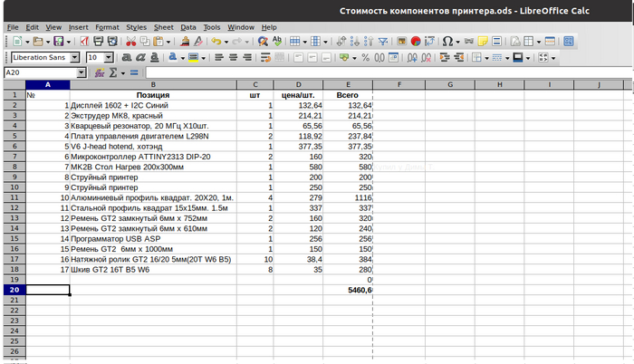Open the Sheet menu
Viewport: 634px width, 364px height.
click(x=164, y=27)
